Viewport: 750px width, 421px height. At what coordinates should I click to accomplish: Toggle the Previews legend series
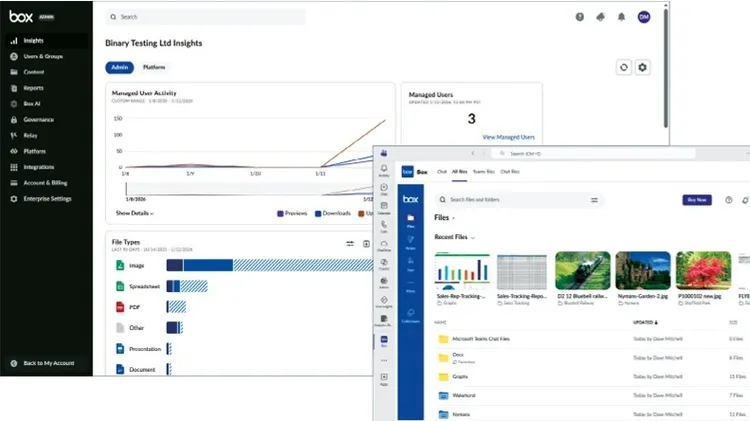295,213
